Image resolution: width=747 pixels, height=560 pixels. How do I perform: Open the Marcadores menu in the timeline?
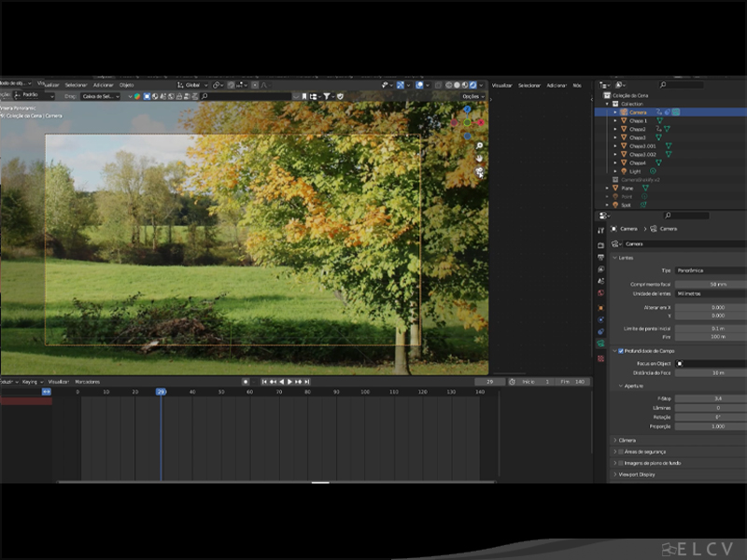pyautogui.click(x=87, y=382)
